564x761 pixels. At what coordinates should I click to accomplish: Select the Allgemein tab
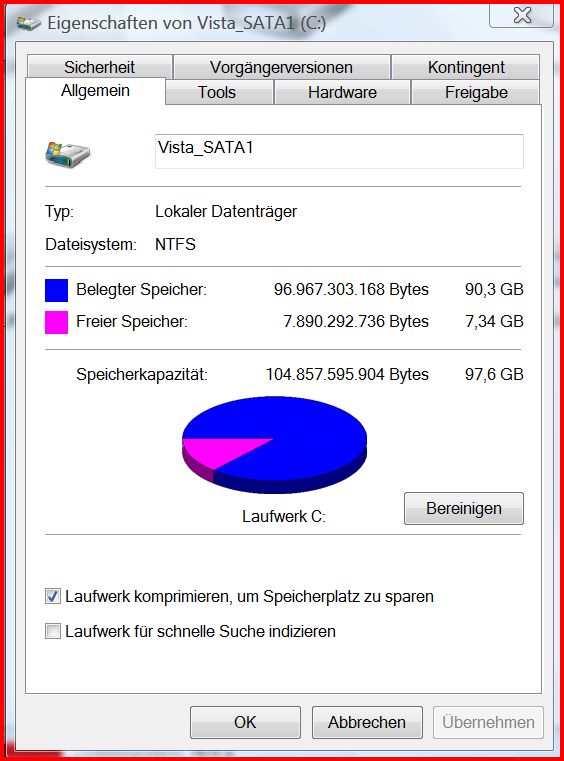(x=95, y=91)
